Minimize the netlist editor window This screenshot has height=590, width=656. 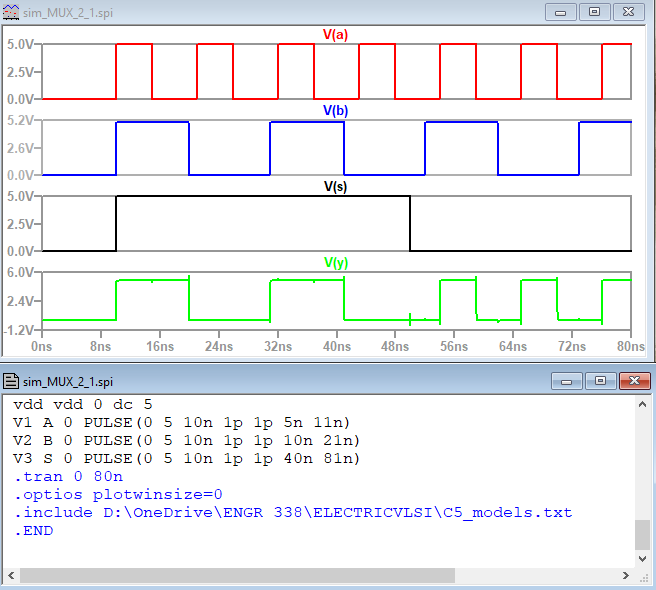click(566, 381)
